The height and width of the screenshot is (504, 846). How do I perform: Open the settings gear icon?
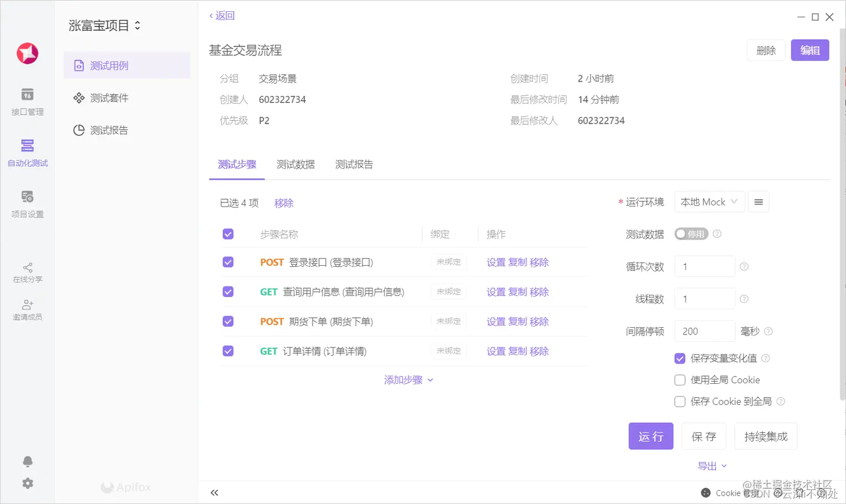coord(27,483)
